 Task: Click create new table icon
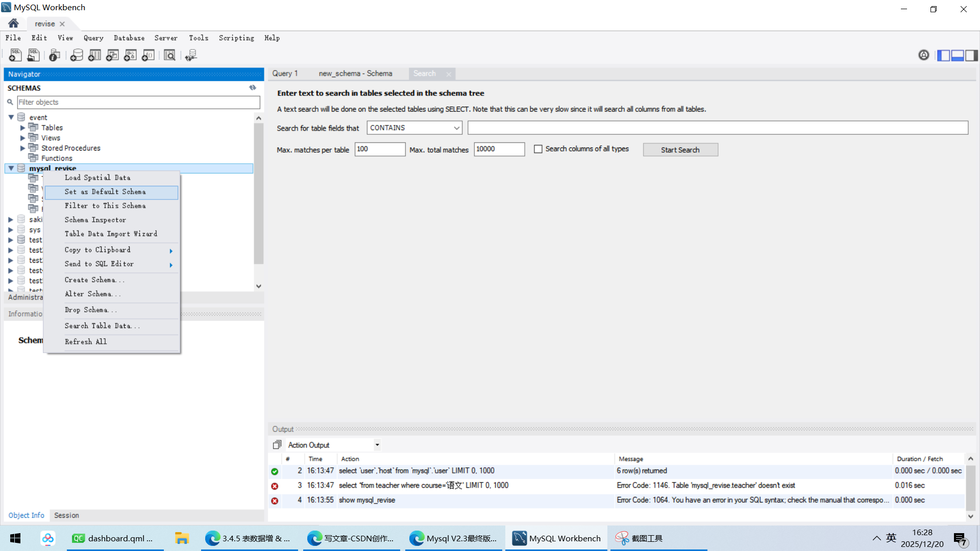point(94,55)
